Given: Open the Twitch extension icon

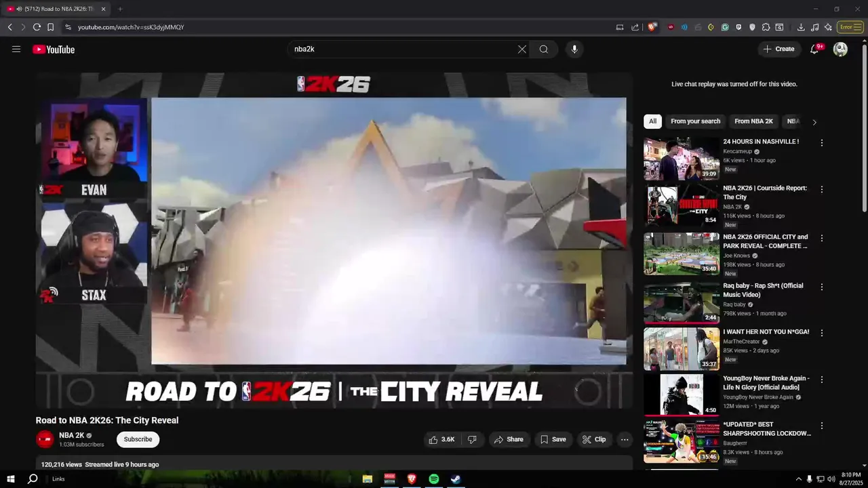Looking at the screenshot, I should (738, 27).
